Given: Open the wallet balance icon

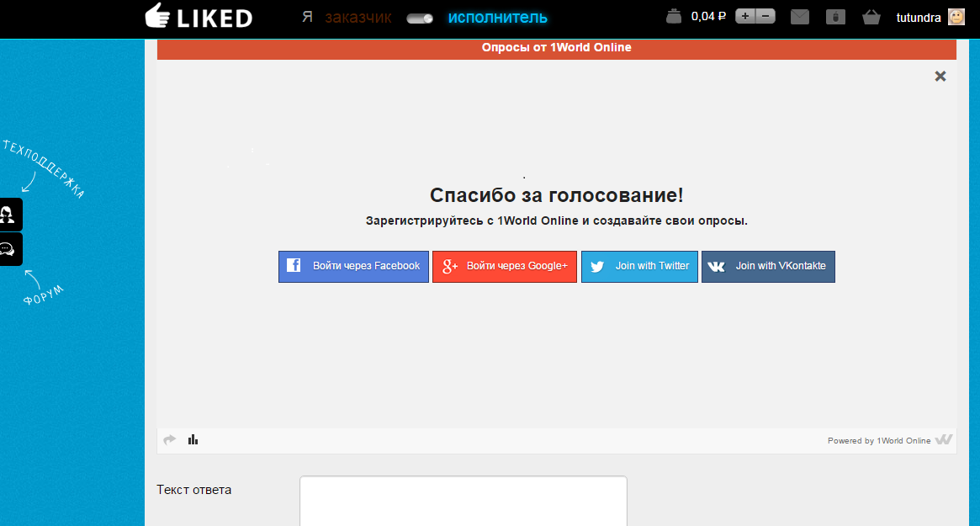Looking at the screenshot, I should coord(674,16).
